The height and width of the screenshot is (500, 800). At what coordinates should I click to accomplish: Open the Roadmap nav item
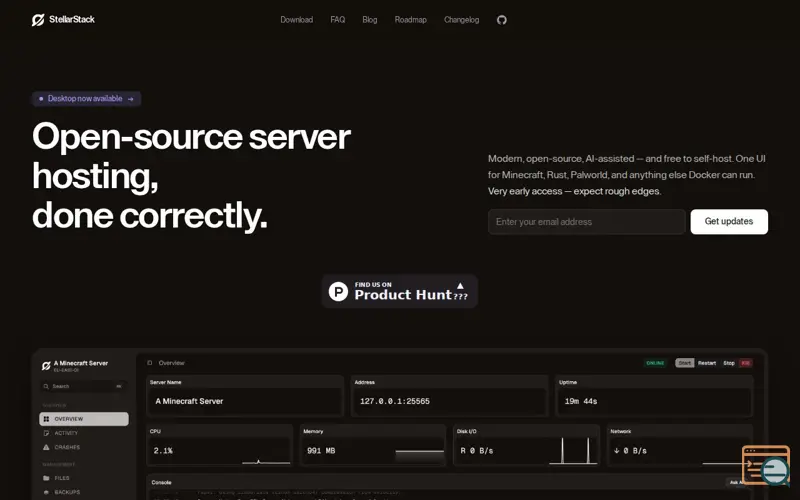pos(411,20)
